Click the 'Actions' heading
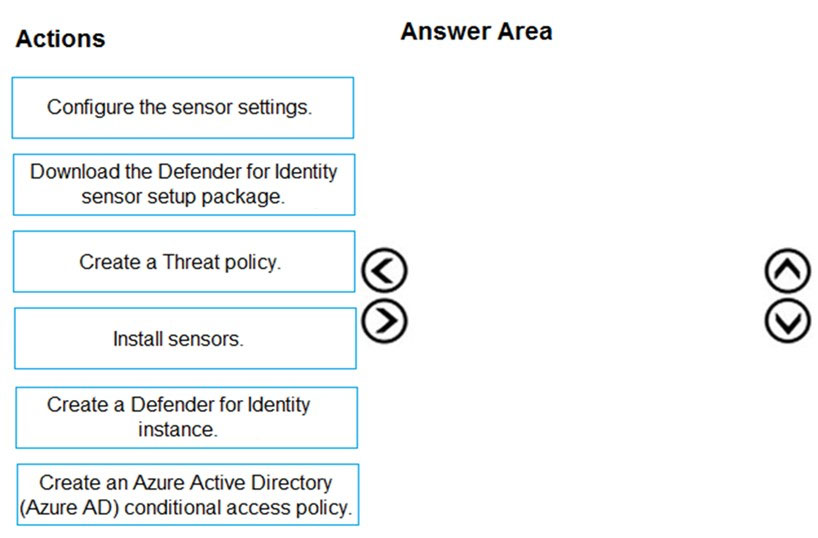Screen dimensions: 818x538 point(61,39)
